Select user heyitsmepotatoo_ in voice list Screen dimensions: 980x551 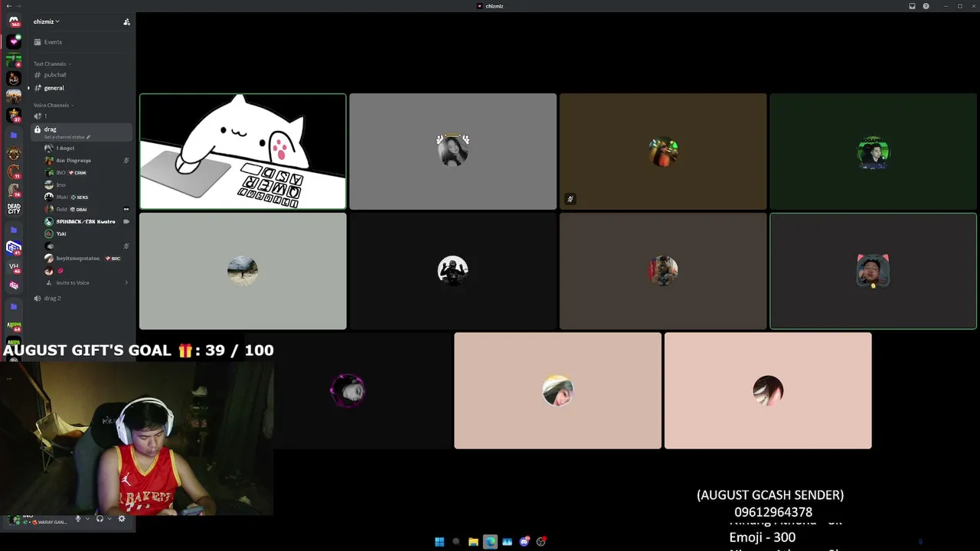pos(87,259)
